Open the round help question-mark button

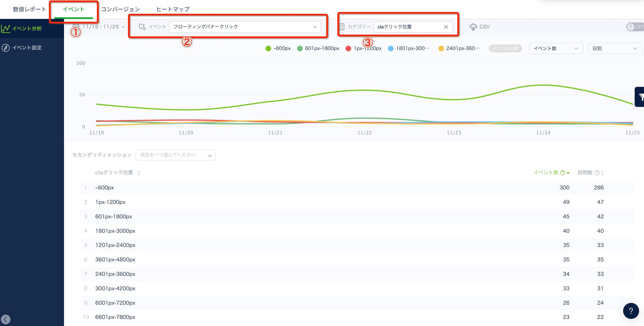pyautogui.click(x=631, y=311)
